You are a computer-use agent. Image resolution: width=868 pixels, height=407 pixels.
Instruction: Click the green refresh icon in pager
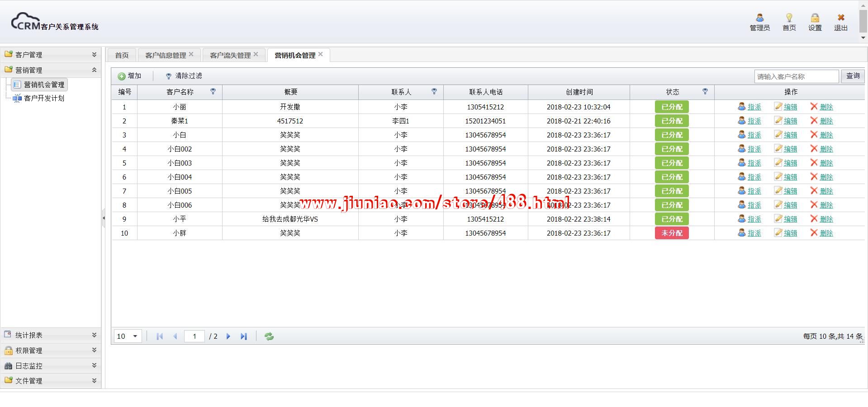[x=269, y=336]
